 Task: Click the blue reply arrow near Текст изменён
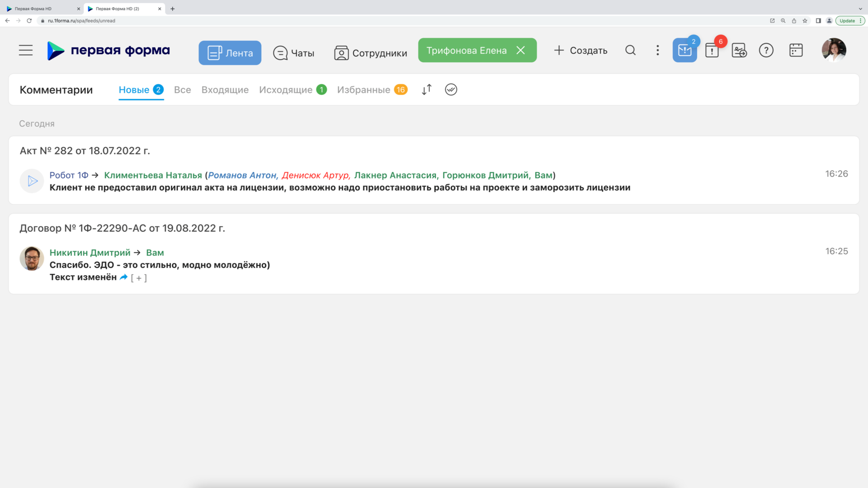click(123, 277)
